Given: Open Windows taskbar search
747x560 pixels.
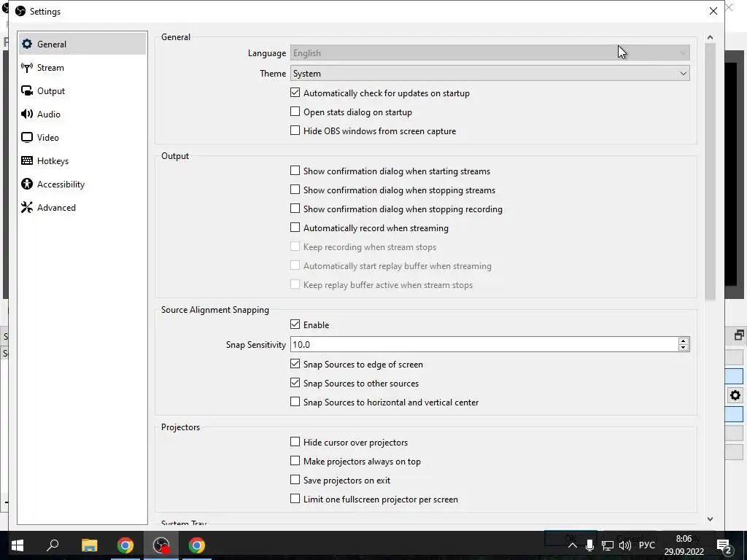Looking at the screenshot, I should (x=53, y=545).
